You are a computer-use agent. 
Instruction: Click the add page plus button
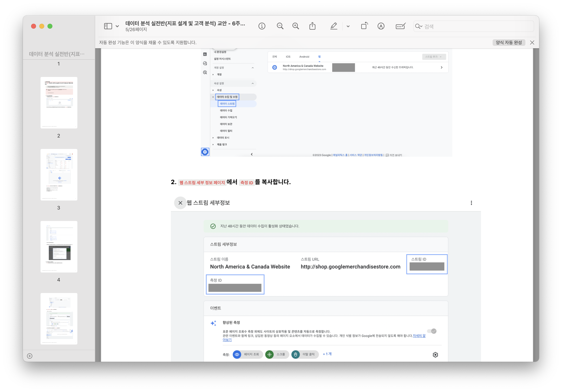click(x=30, y=356)
